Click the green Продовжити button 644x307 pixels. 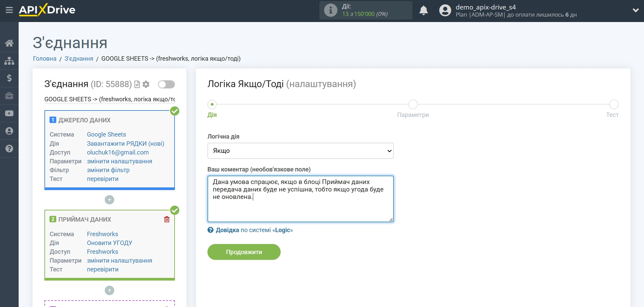tap(244, 252)
